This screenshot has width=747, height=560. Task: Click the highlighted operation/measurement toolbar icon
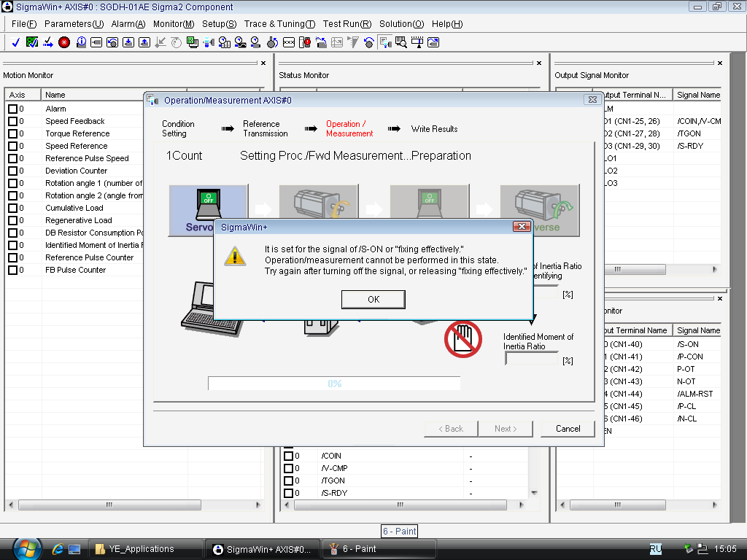385,42
